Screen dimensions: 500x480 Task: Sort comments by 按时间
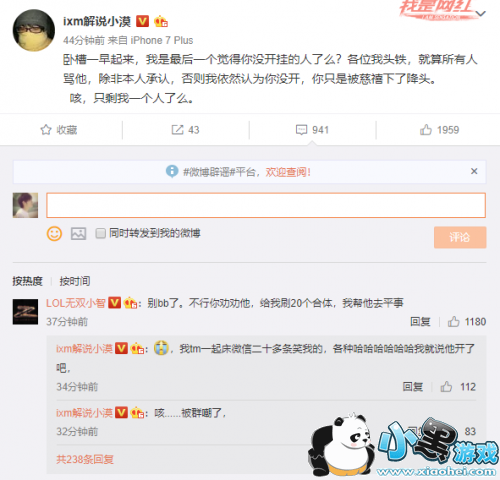[x=75, y=281]
